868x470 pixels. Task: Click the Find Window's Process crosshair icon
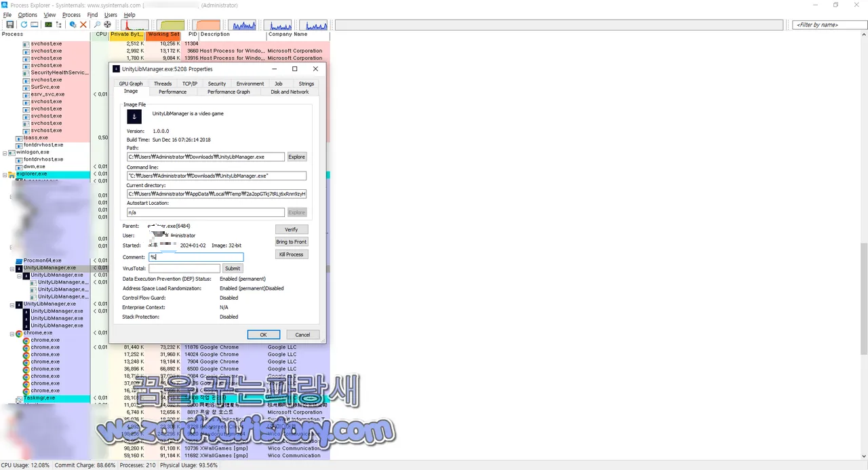point(106,24)
